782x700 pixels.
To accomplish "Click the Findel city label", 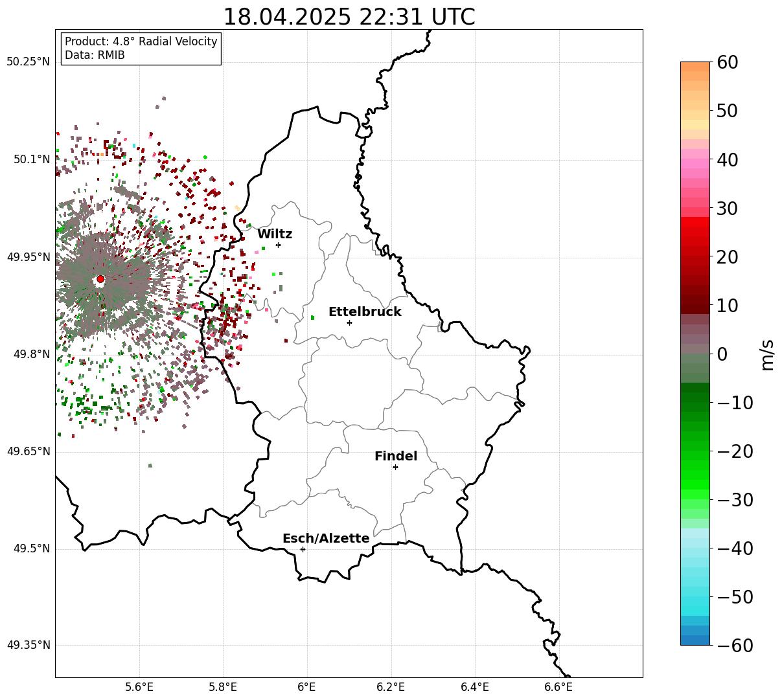I will coord(396,457).
